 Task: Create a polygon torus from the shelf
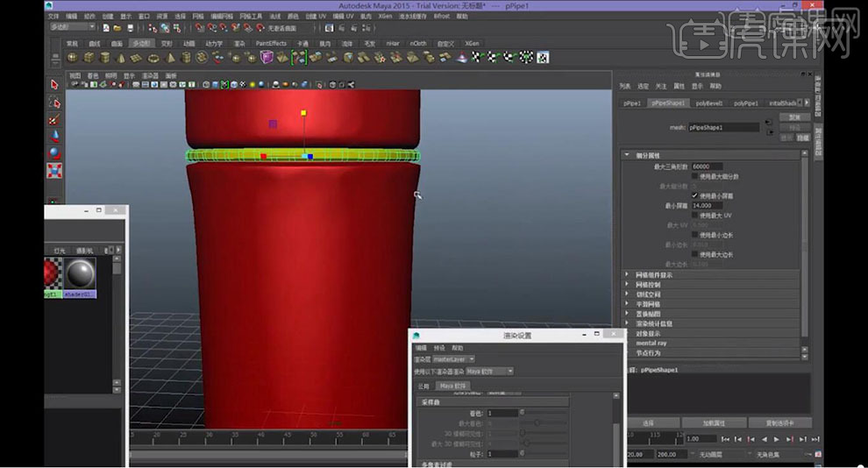(x=153, y=58)
